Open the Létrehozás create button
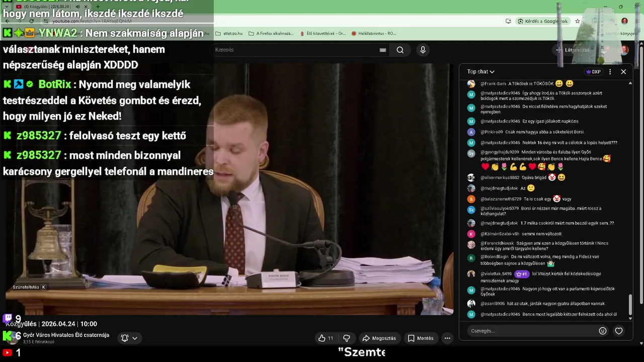 coord(572,50)
